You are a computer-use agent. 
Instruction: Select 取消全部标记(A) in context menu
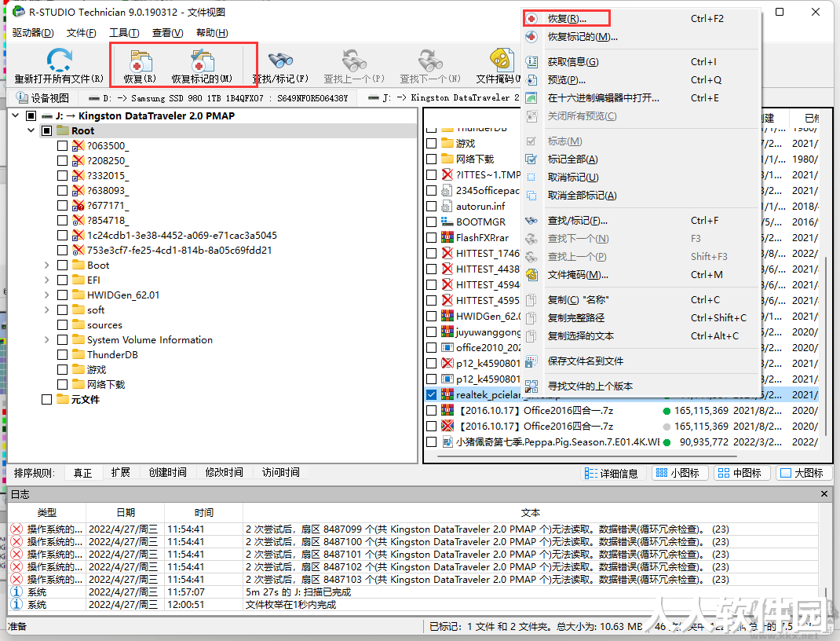tap(641, 196)
